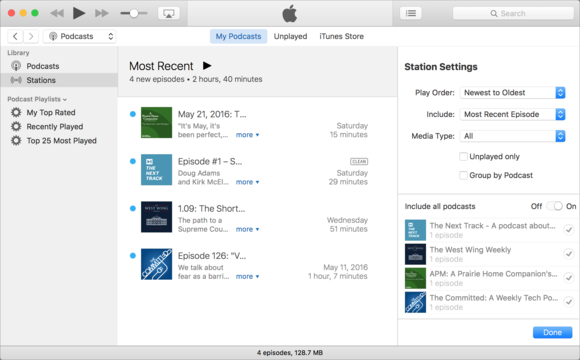Click The Committed episode artwork
This screenshot has height=360, width=580.
click(156, 264)
